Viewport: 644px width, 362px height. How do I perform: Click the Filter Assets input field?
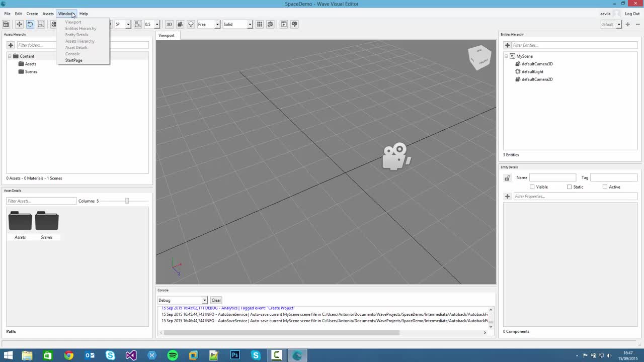point(41,201)
